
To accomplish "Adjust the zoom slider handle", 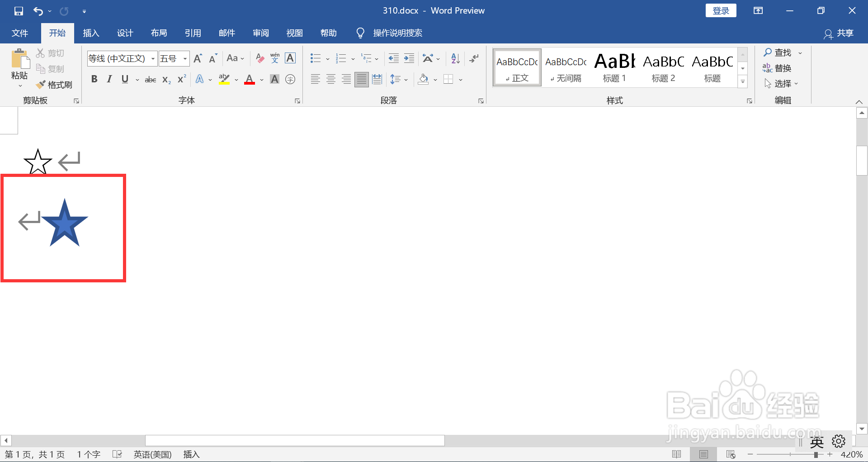I will coord(816,454).
